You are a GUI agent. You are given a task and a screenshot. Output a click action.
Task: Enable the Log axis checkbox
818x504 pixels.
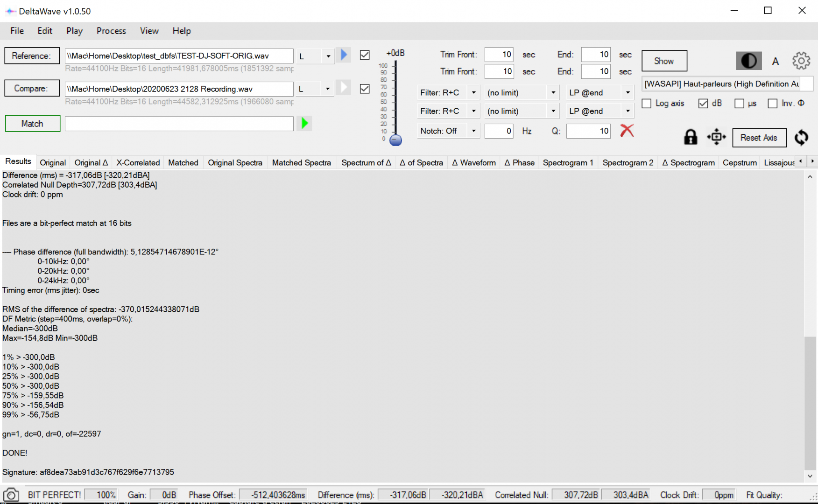click(647, 104)
